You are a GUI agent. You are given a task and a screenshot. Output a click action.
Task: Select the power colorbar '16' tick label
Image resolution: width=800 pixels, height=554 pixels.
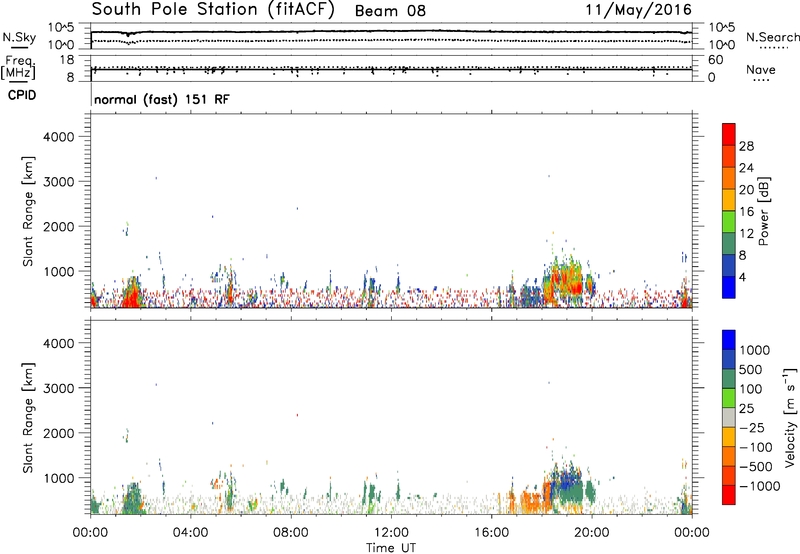point(746,212)
